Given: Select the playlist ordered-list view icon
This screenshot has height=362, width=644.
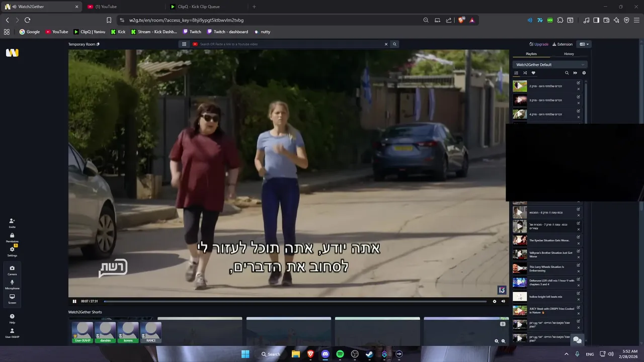Looking at the screenshot, I should (516, 73).
